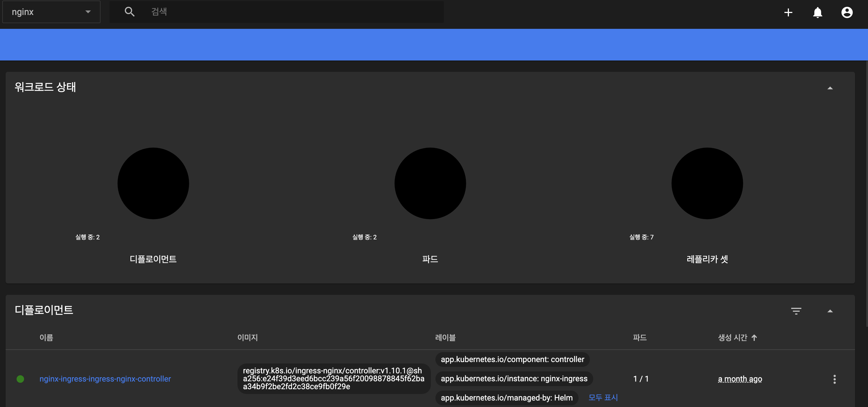Image resolution: width=868 pixels, height=407 pixels.
Task: Click the 디플로이먼트 status pie chart
Action: click(153, 183)
